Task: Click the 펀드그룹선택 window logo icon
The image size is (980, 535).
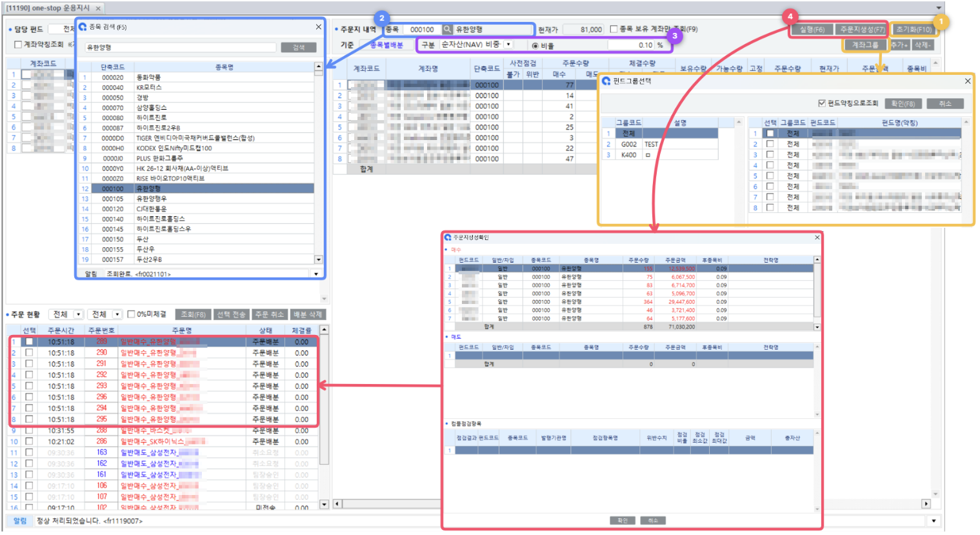Action: point(606,81)
